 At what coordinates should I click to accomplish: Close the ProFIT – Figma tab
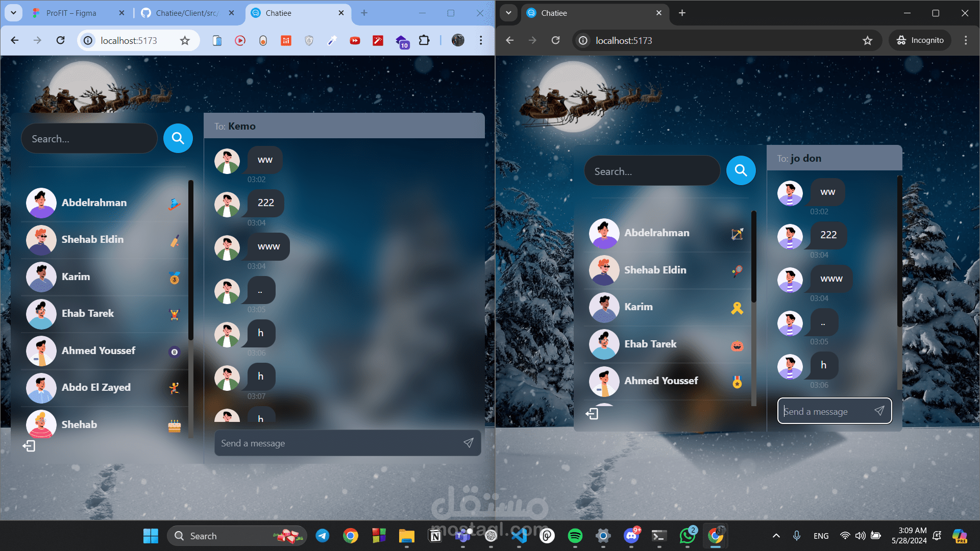point(121,13)
